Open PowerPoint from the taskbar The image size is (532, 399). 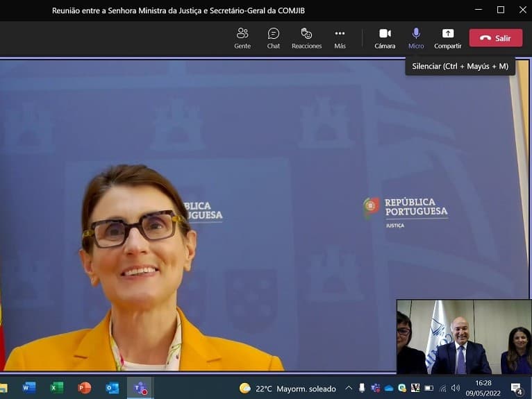[85, 387]
